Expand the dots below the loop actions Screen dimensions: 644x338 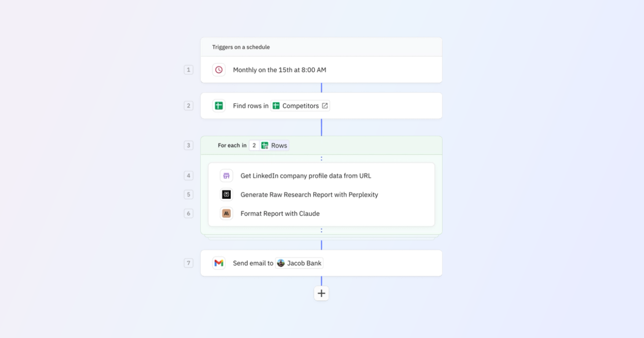(x=321, y=230)
